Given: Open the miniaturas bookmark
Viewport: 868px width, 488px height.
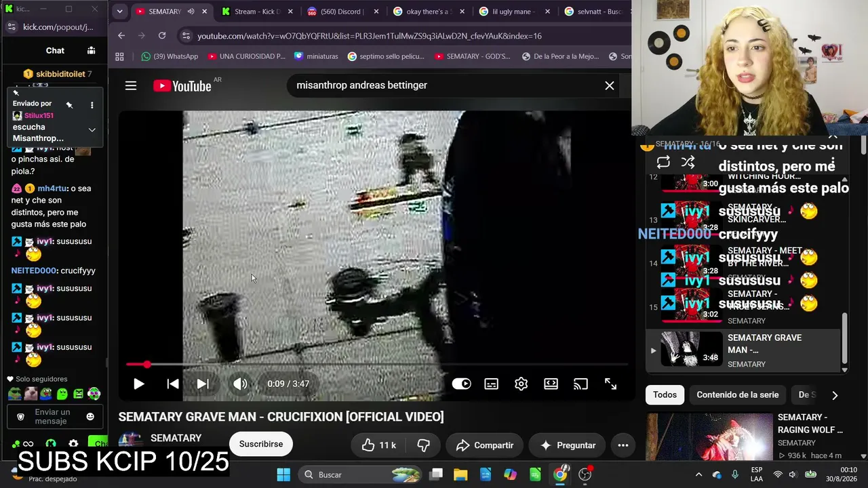Looking at the screenshot, I should [x=316, y=56].
